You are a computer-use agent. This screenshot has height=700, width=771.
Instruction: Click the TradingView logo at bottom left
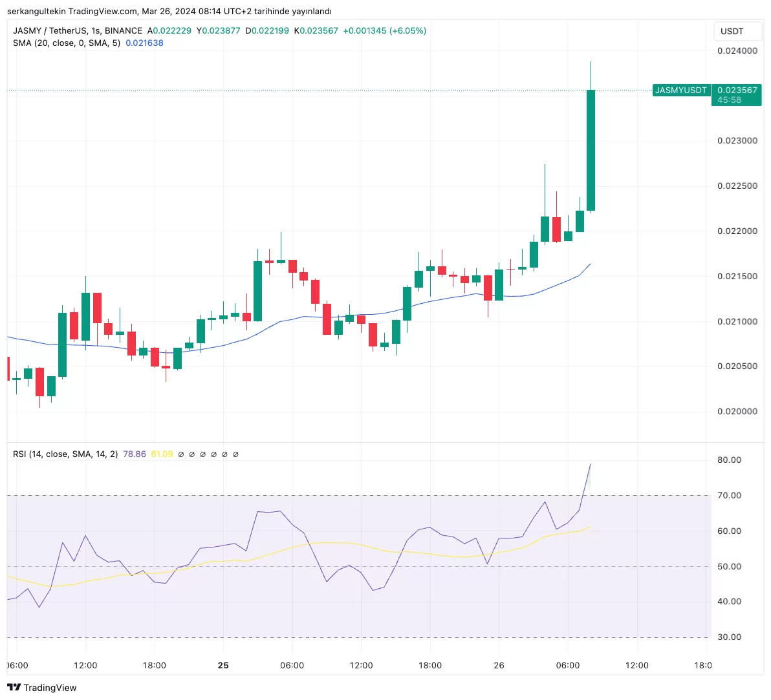[x=41, y=688]
